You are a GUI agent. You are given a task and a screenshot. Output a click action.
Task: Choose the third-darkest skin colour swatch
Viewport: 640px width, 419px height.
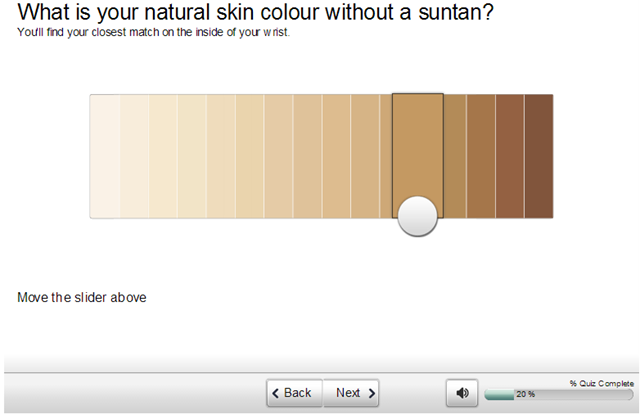coord(481,156)
